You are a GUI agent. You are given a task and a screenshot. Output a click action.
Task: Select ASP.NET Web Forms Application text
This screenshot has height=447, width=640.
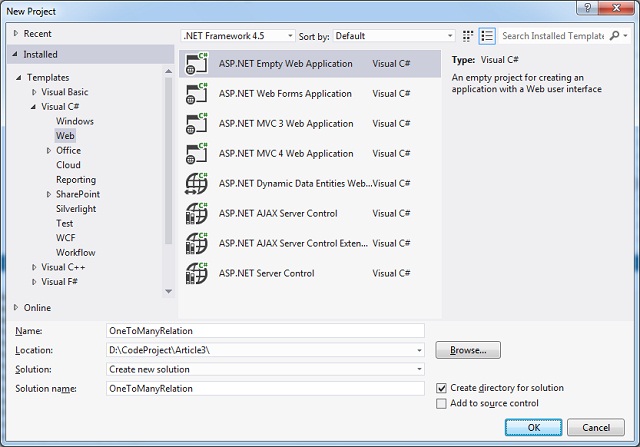(x=285, y=94)
